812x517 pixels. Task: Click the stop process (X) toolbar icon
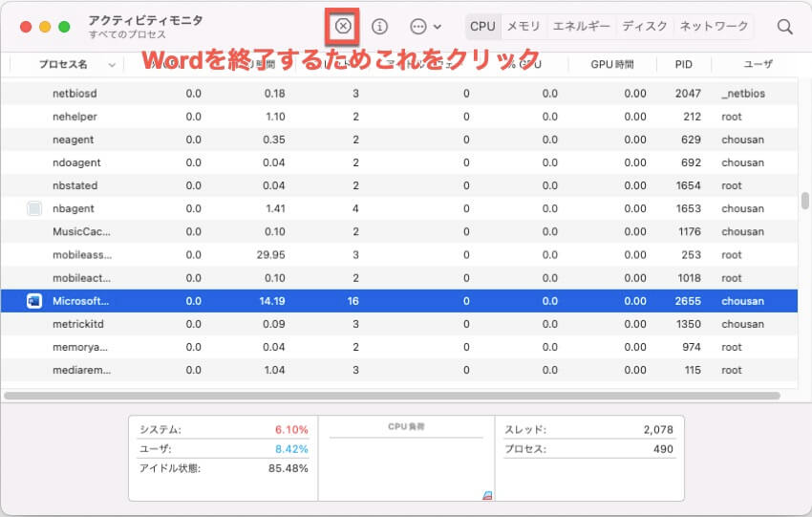click(343, 26)
